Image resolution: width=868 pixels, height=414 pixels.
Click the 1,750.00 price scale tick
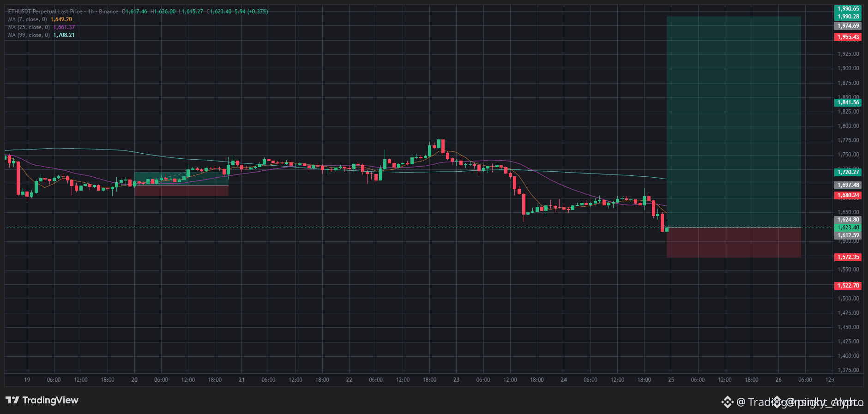click(x=848, y=155)
